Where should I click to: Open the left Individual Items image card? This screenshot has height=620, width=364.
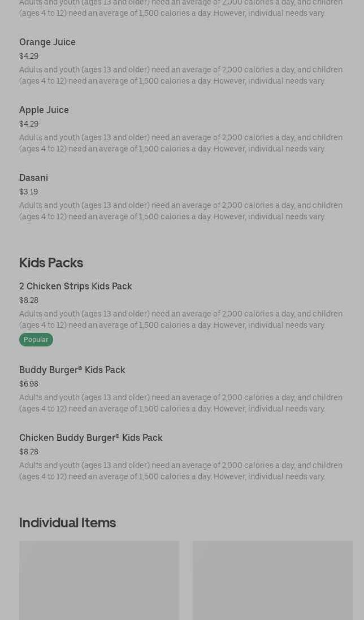coord(99,580)
